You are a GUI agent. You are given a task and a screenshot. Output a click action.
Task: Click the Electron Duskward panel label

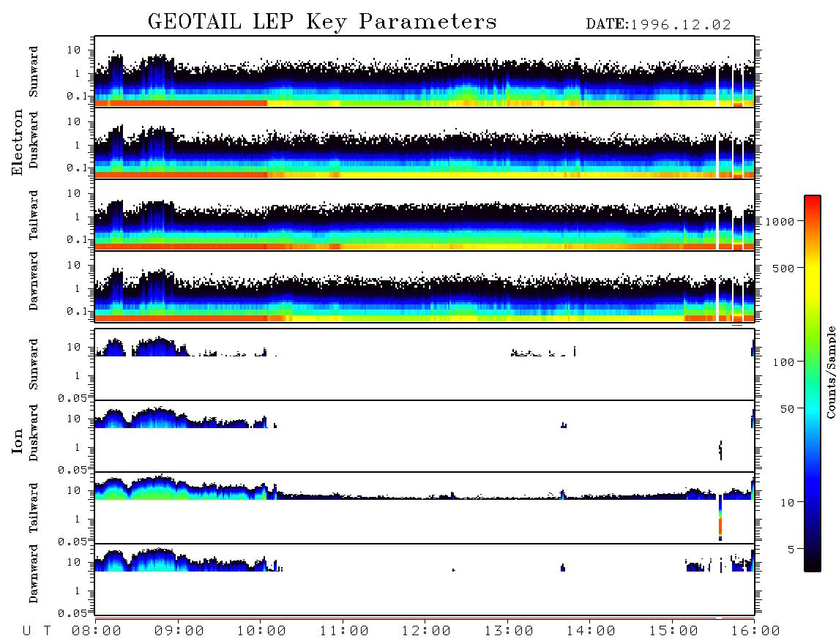click(34, 140)
